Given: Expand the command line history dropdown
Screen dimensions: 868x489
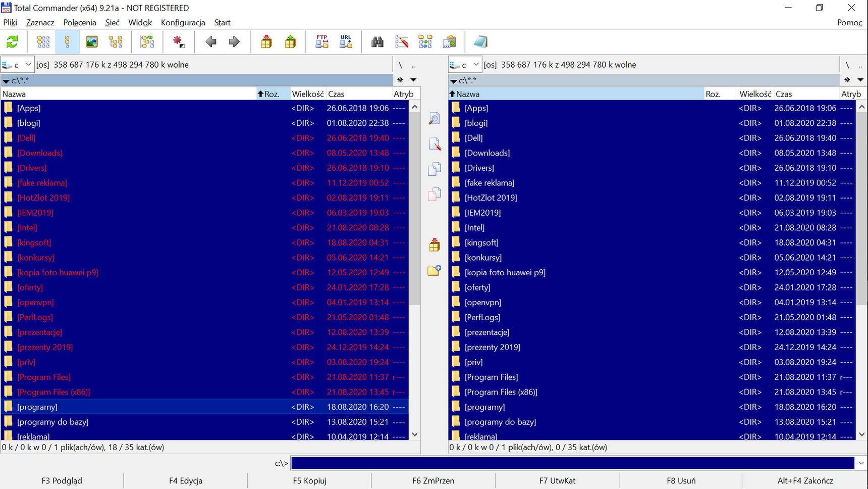Looking at the screenshot, I should tap(861, 463).
